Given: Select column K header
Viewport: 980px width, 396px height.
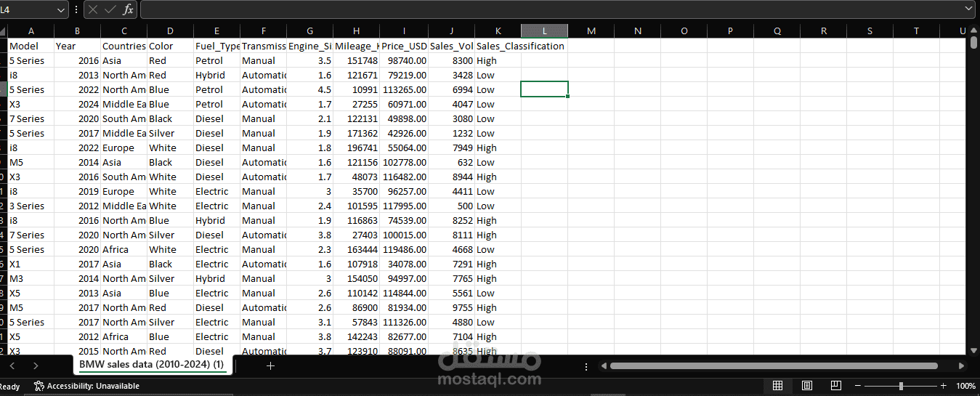Looking at the screenshot, I should point(498,31).
